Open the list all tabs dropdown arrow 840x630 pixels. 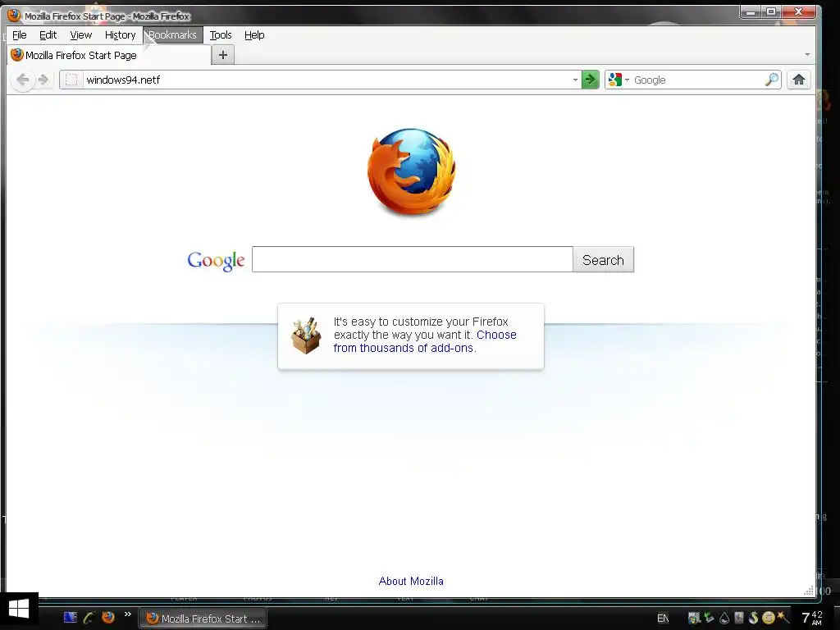[x=807, y=55]
